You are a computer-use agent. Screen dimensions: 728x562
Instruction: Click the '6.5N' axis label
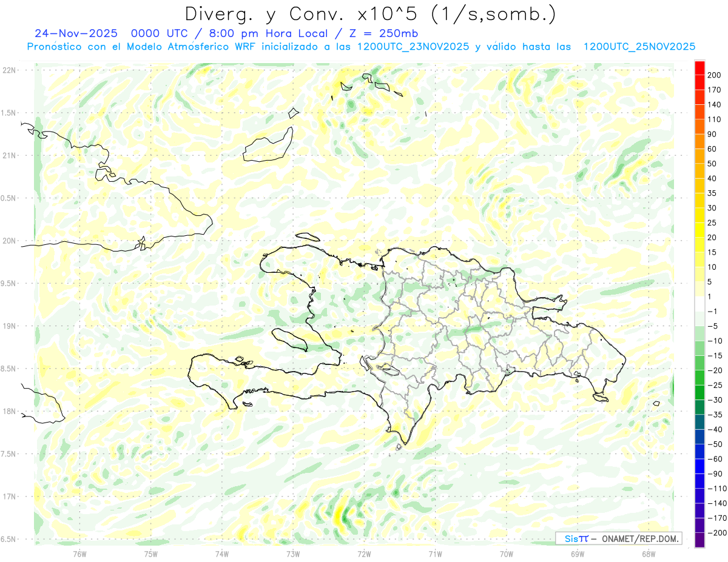[x=8, y=539]
